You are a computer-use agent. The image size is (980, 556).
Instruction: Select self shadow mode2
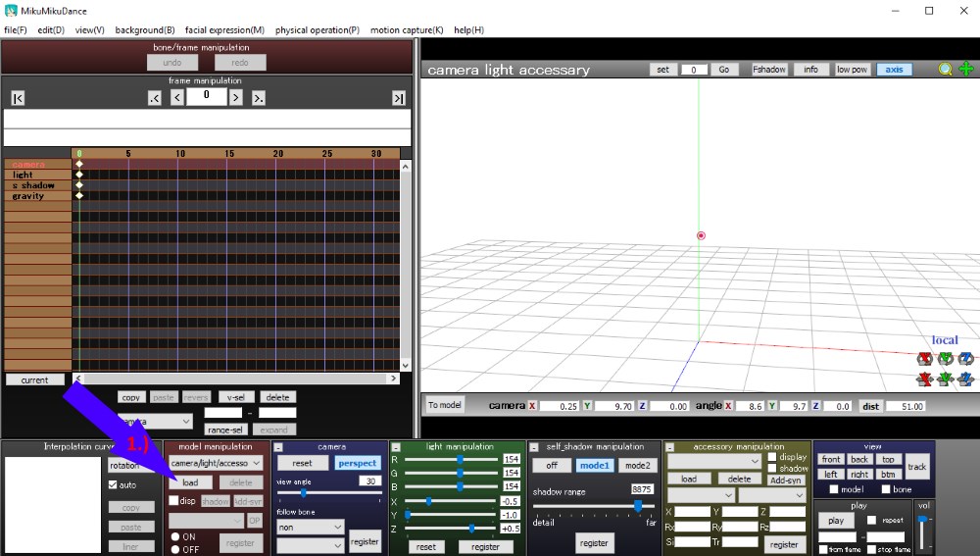tap(638, 466)
